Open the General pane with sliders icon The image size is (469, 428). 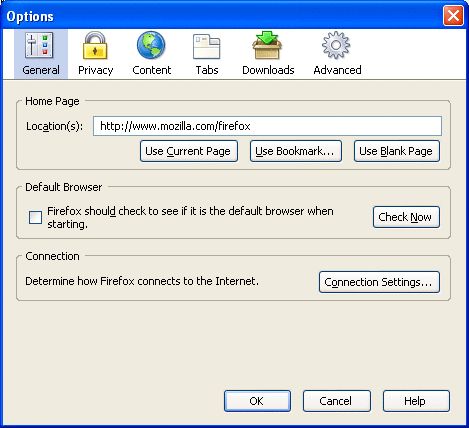[41, 54]
